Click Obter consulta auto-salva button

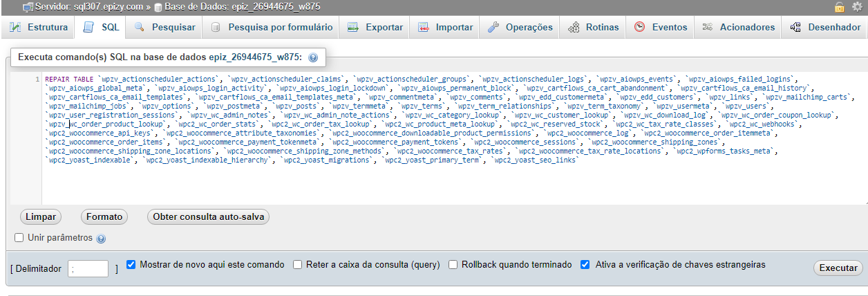pos(208,216)
